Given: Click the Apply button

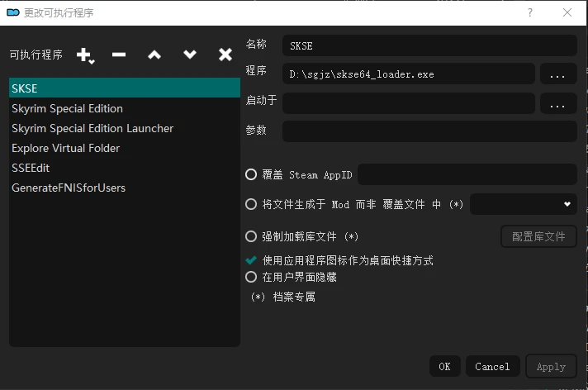Looking at the screenshot, I should coord(551,366).
